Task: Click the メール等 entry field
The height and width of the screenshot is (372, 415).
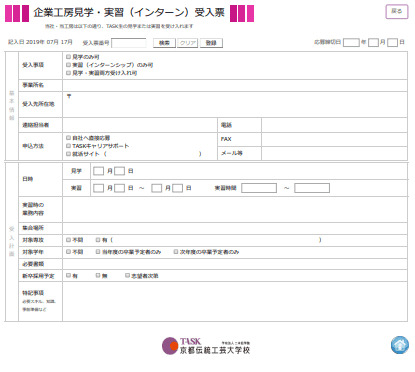Action: pyautogui.click(x=334, y=153)
